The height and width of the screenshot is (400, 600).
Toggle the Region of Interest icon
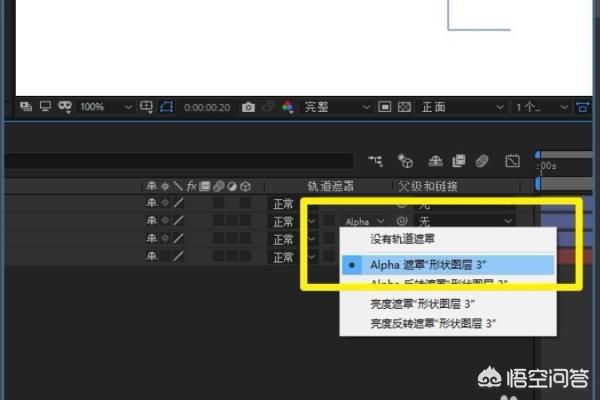[x=385, y=107]
